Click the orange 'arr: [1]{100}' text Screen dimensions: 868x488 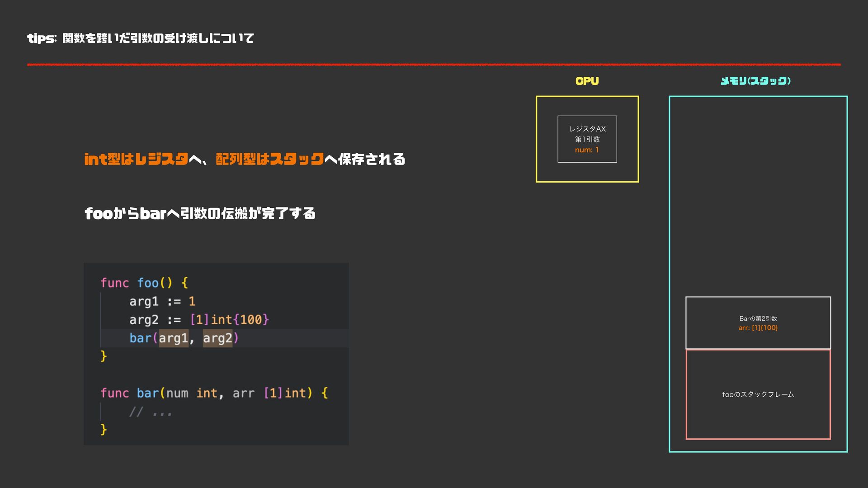click(x=758, y=328)
